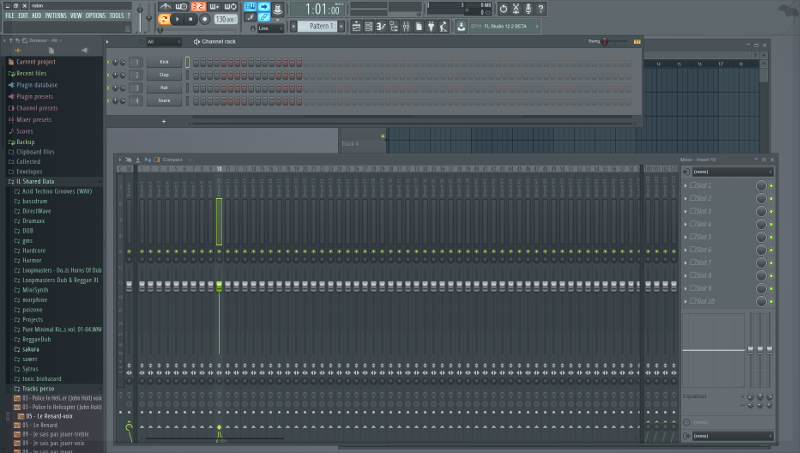Image resolution: width=800 pixels, height=453 pixels.
Task: Click the Stop button in transport
Action: click(x=191, y=19)
